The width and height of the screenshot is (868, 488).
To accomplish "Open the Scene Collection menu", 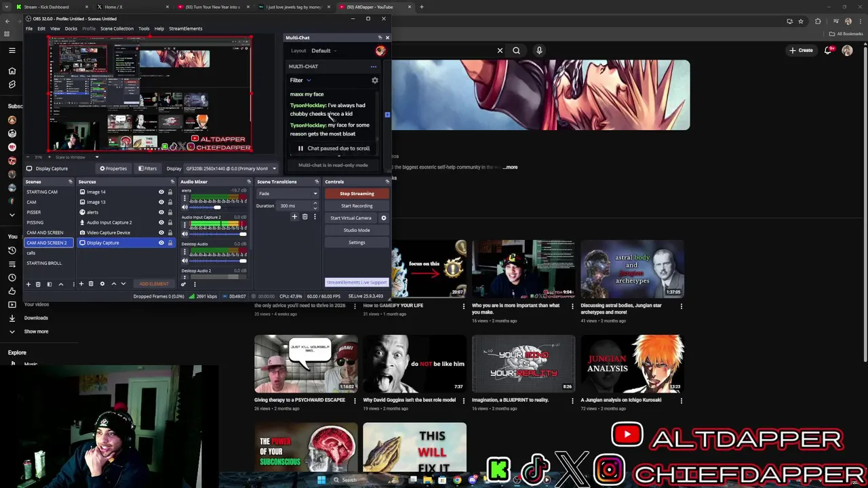I will pos(117,28).
